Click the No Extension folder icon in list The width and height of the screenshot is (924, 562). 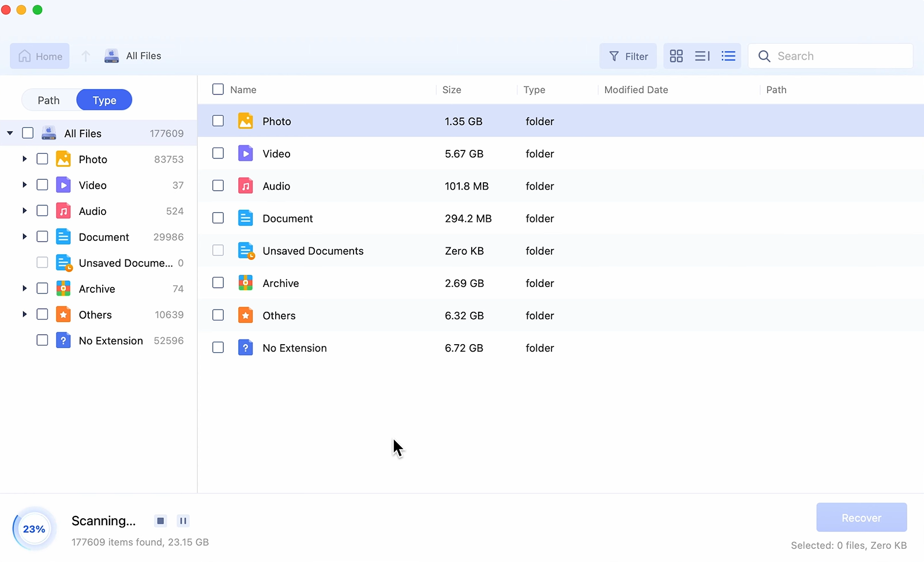246,348
